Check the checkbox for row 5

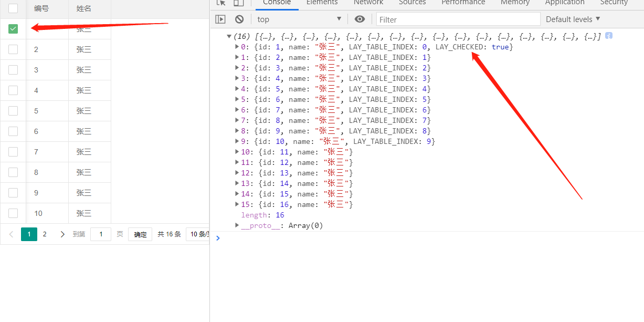point(13,111)
